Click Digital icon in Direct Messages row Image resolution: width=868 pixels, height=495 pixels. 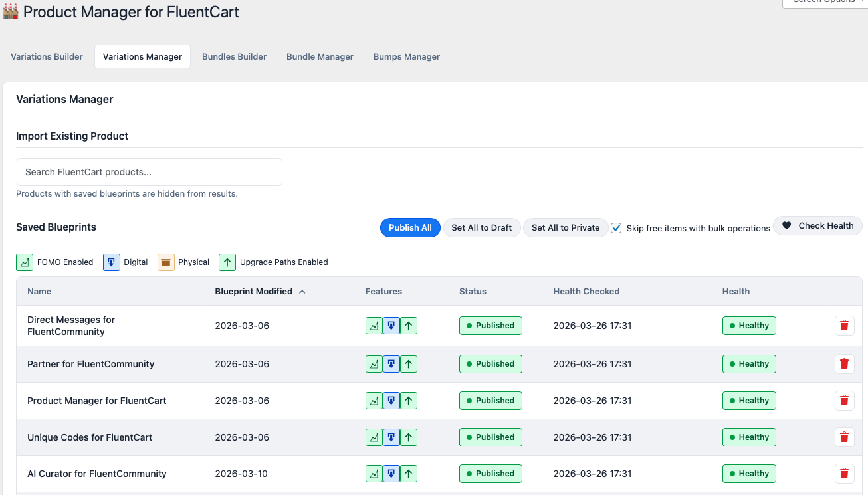(391, 326)
